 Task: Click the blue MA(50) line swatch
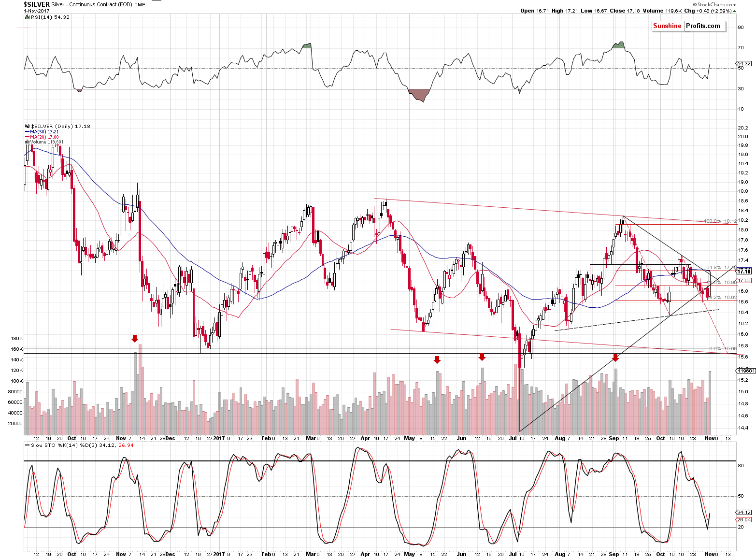coord(27,131)
